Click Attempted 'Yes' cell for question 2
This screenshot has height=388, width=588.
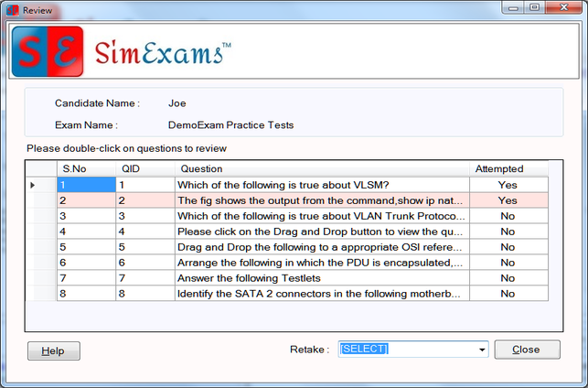point(508,200)
